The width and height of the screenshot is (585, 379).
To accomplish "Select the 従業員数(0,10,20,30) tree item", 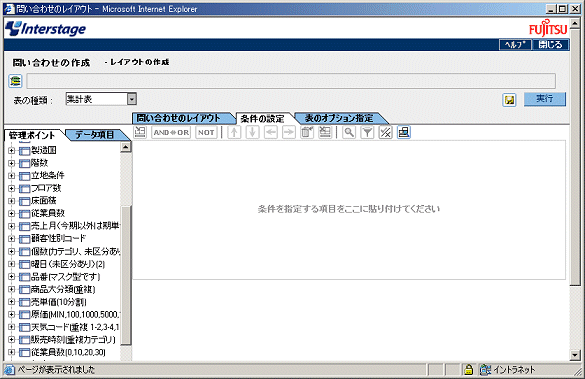I will point(68,352).
